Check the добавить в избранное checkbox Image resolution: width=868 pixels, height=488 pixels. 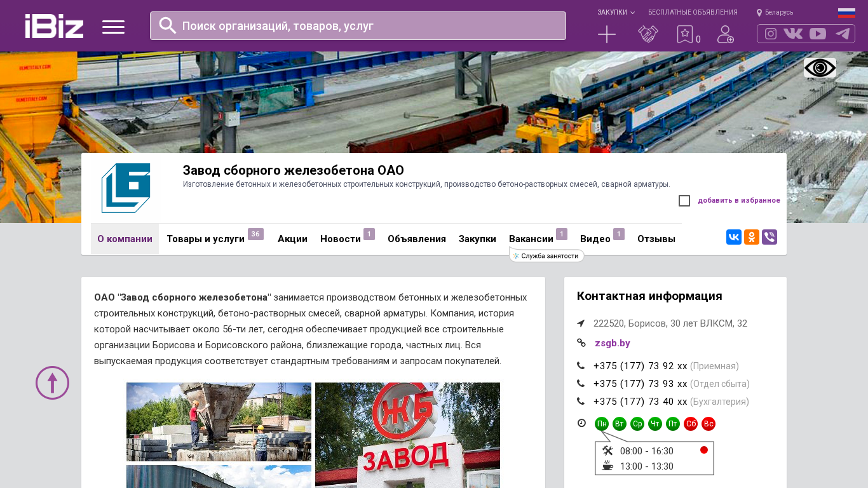tap(684, 201)
